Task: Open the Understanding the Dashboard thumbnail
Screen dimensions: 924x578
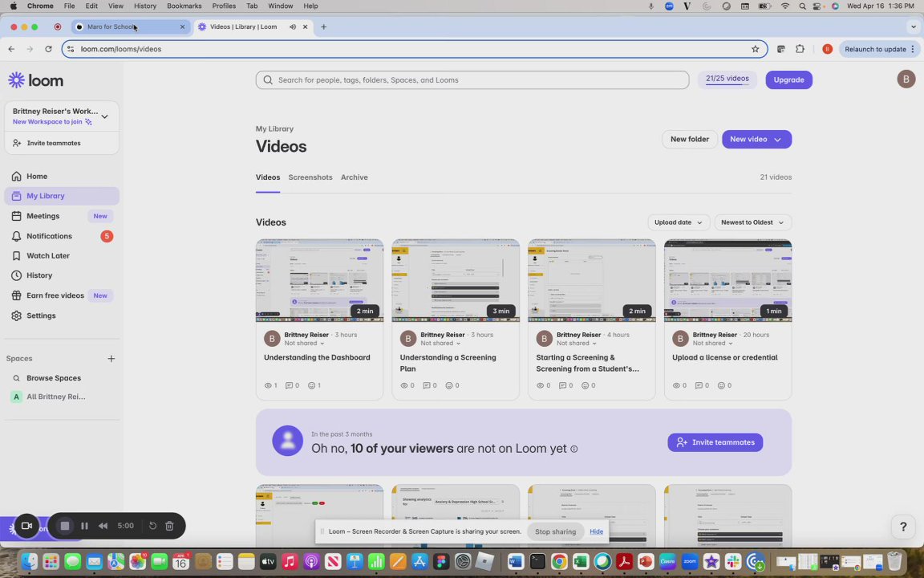Action: pos(319,281)
